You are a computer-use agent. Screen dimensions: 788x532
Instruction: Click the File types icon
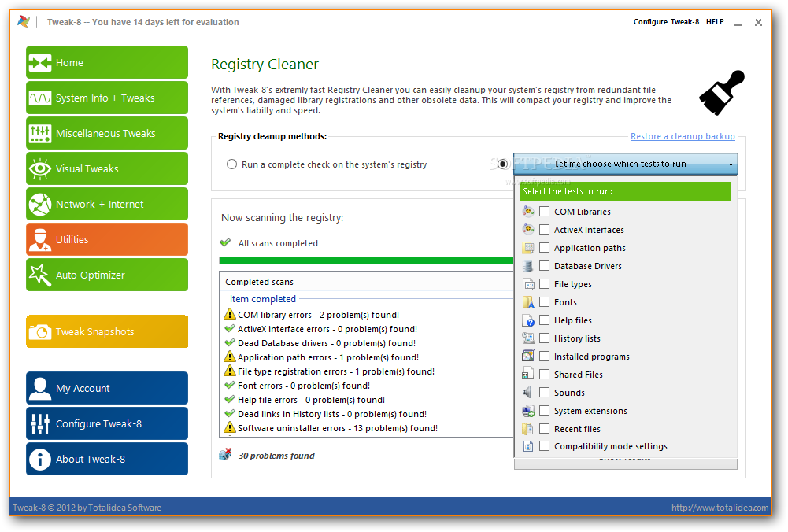[x=528, y=284]
